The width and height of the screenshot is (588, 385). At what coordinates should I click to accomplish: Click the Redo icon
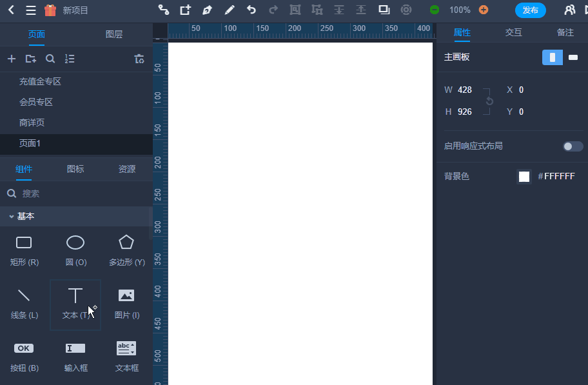272,10
